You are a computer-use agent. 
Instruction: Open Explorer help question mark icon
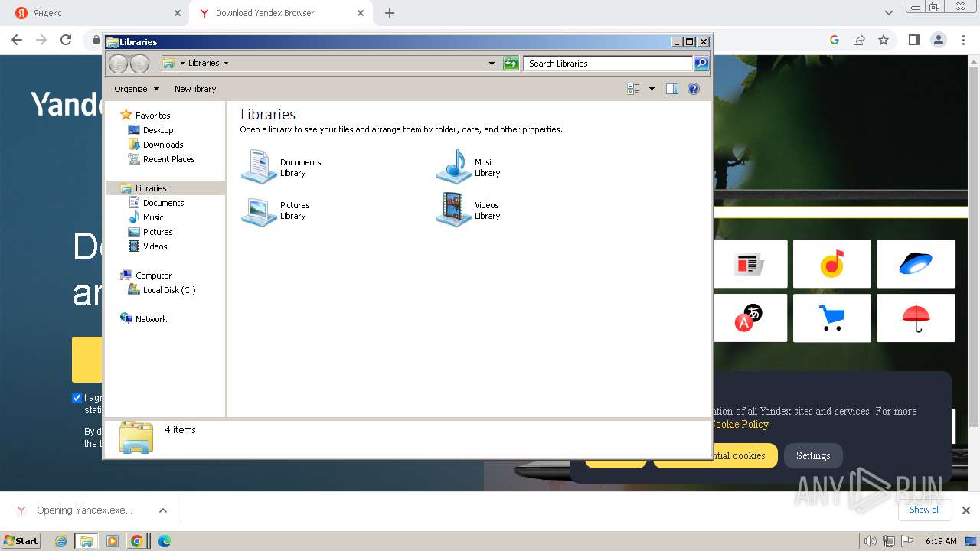pos(694,89)
